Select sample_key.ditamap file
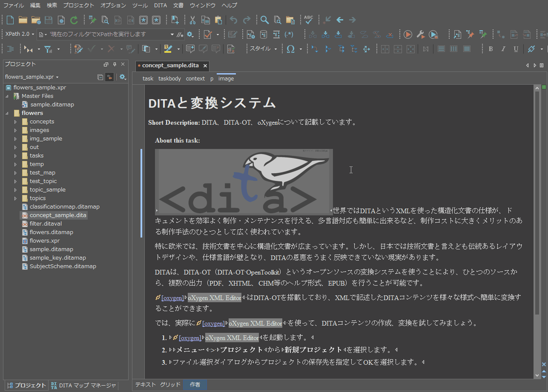 (58, 258)
